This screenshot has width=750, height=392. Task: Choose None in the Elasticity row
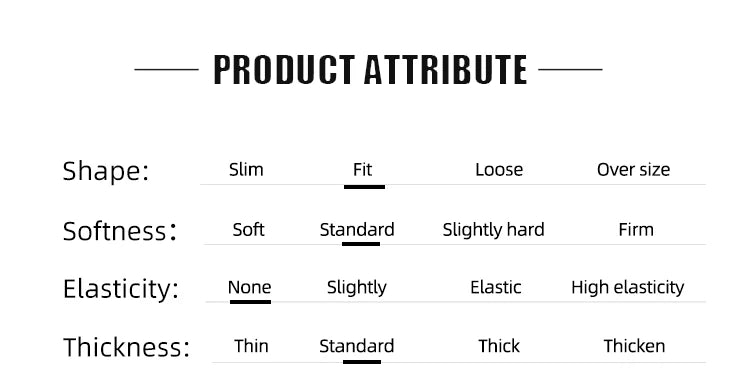249,287
